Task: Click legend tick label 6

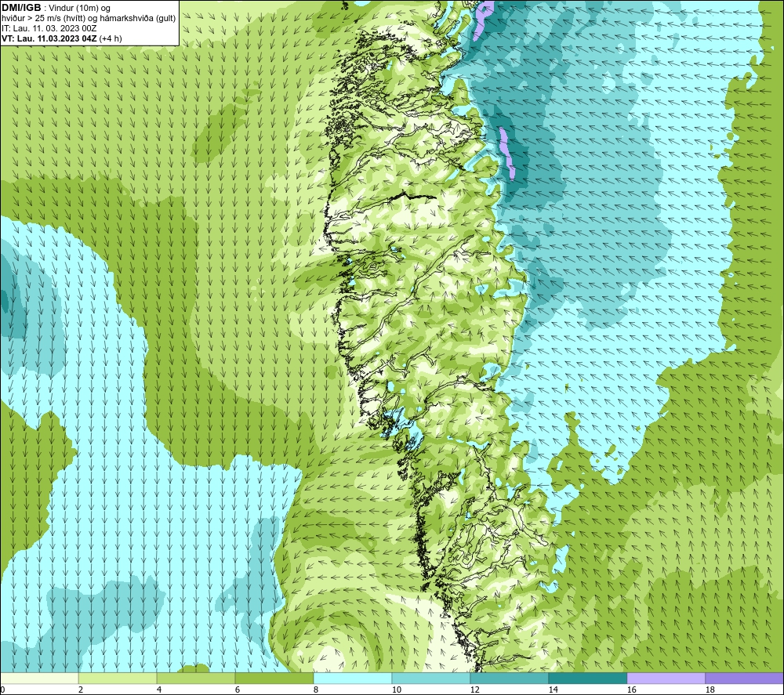Action: pos(238,690)
